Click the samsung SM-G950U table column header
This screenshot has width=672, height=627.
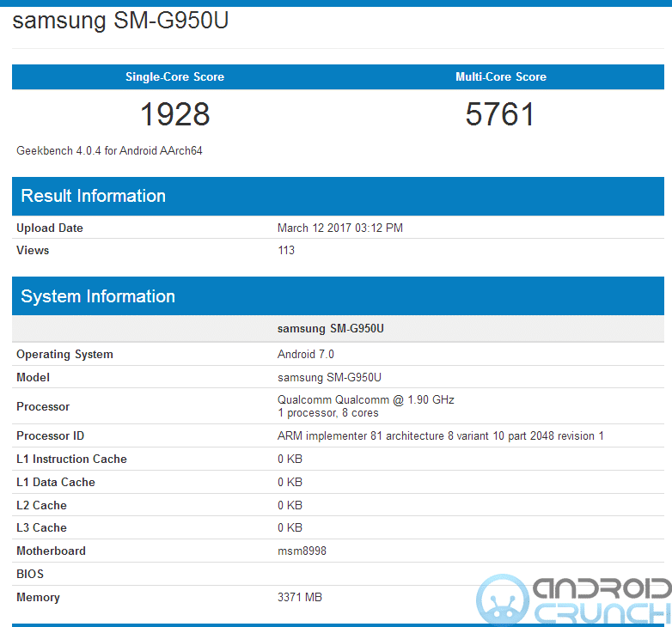pyautogui.click(x=329, y=328)
